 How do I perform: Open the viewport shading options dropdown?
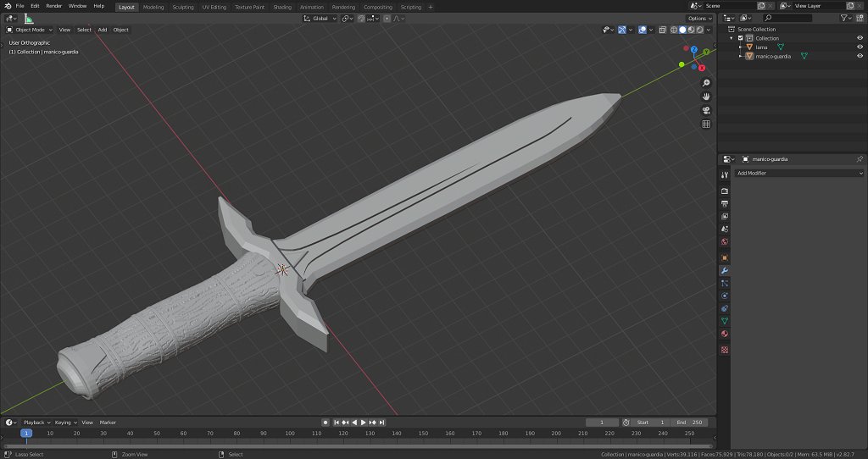[709, 30]
